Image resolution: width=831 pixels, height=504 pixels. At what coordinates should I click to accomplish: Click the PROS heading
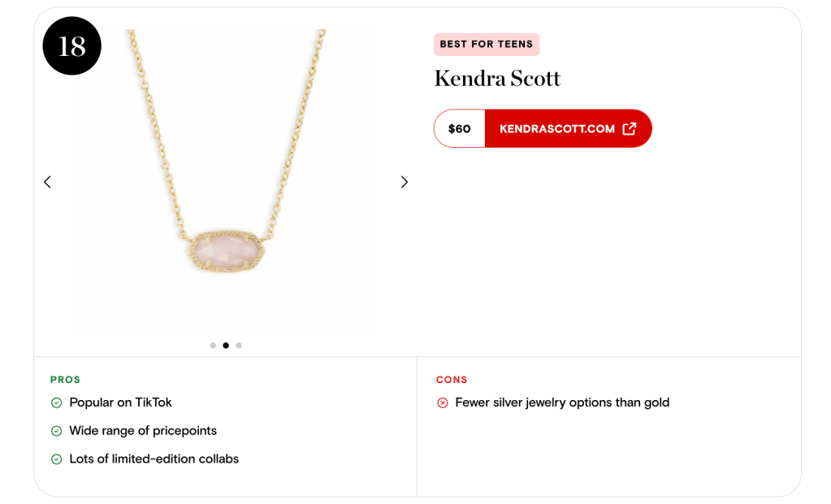pos(66,380)
